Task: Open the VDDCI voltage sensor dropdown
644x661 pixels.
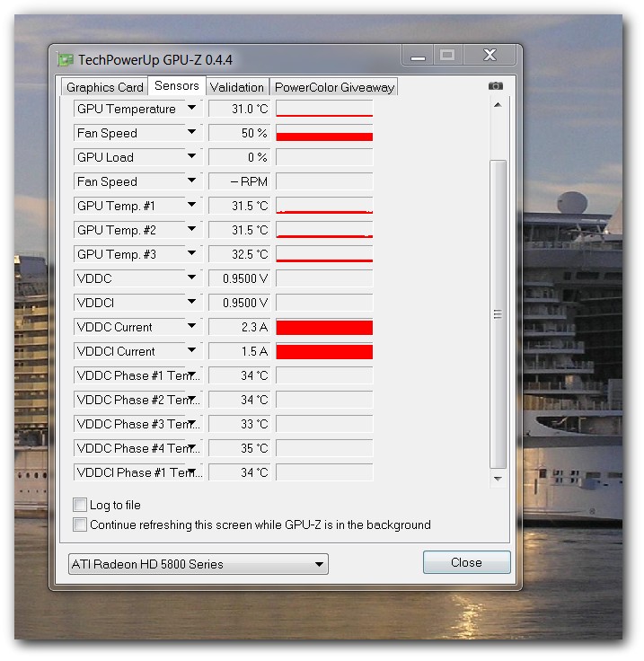Action: point(192,303)
